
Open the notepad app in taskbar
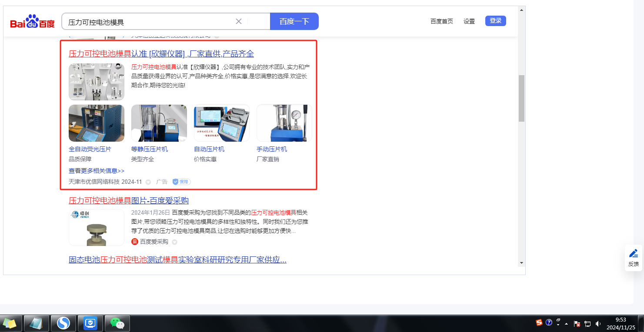(36, 323)
